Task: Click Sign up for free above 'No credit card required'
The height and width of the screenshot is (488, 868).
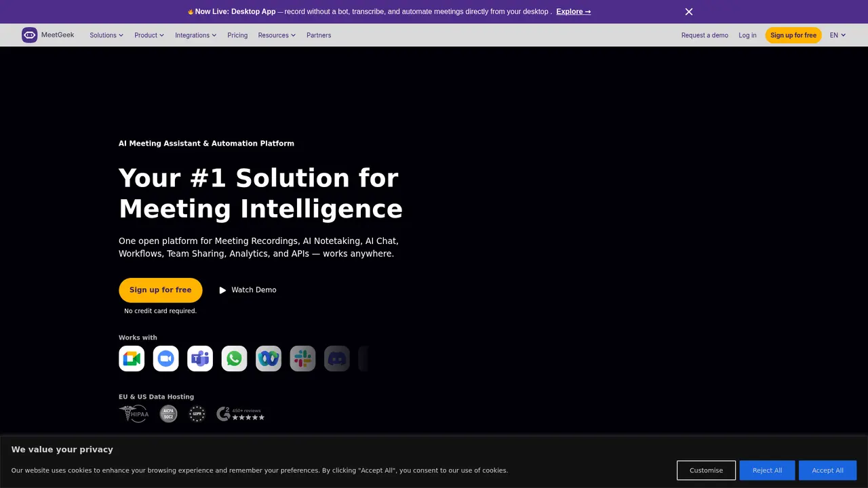Action: tap(161, 290)
